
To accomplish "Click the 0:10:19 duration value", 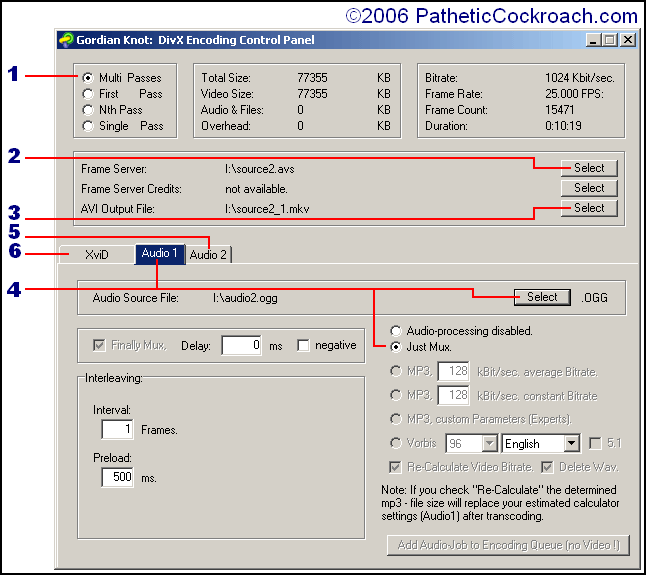I will (563, 126).
